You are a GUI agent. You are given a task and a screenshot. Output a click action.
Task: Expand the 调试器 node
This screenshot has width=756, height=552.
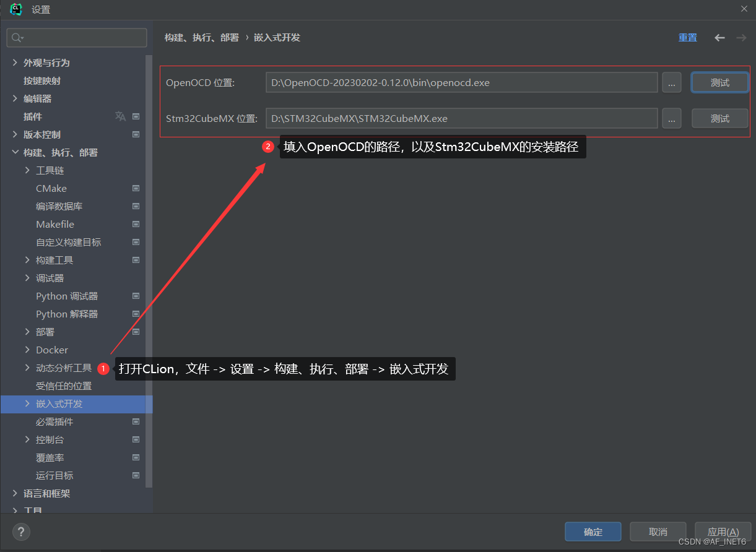point(27,278)
